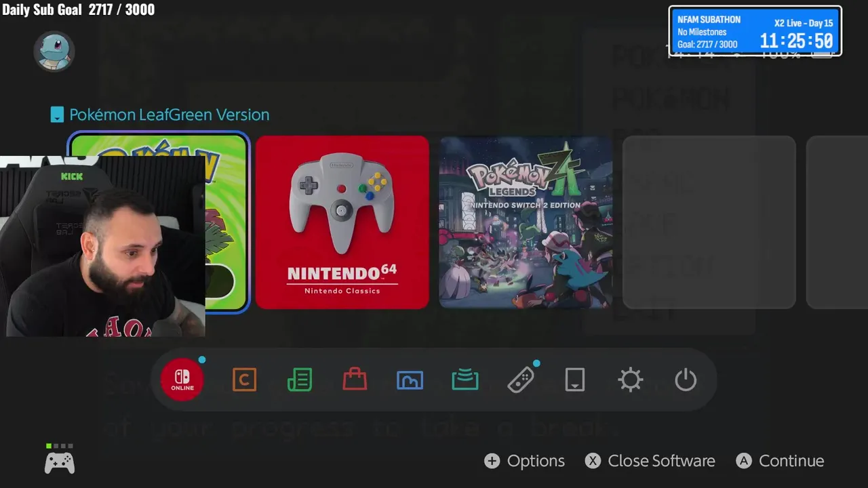The height and width of the screenshot is (488, 868).
Task: Open the Album icon
Action: coord(410,380)
